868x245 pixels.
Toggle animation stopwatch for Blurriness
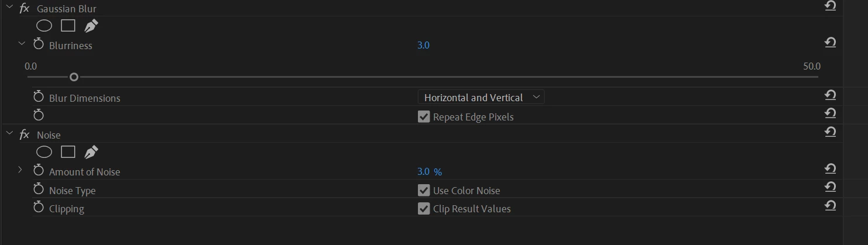[x=39, y=44]
